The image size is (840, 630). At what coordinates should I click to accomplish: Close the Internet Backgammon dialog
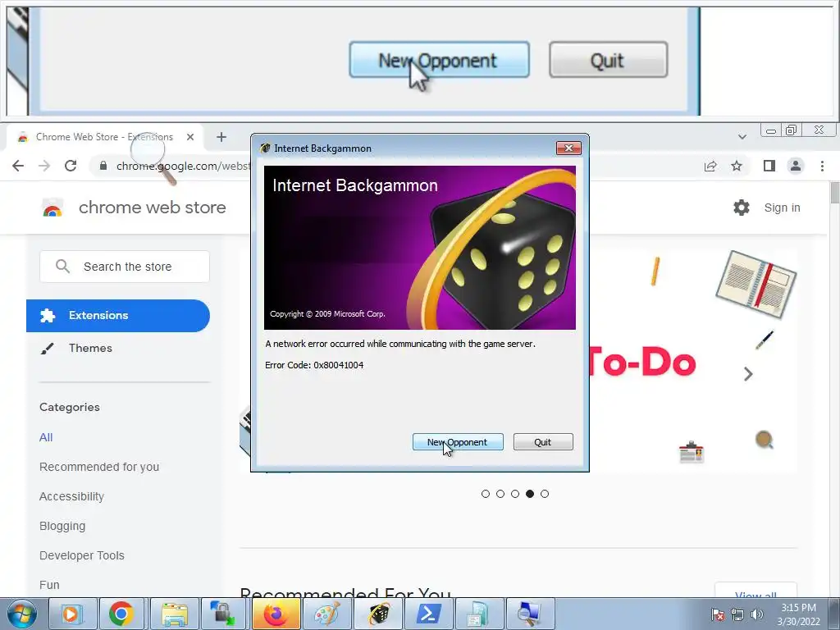tap(568, 148)
